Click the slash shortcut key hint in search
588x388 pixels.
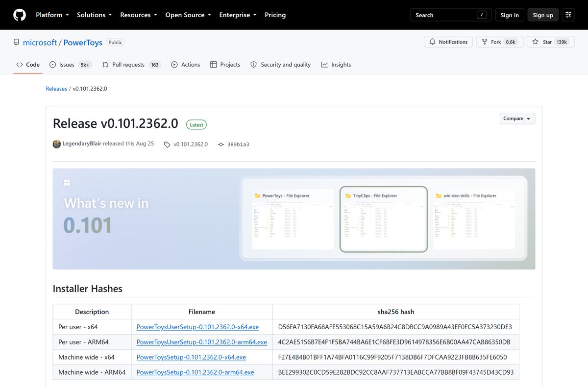coord(482,15)
